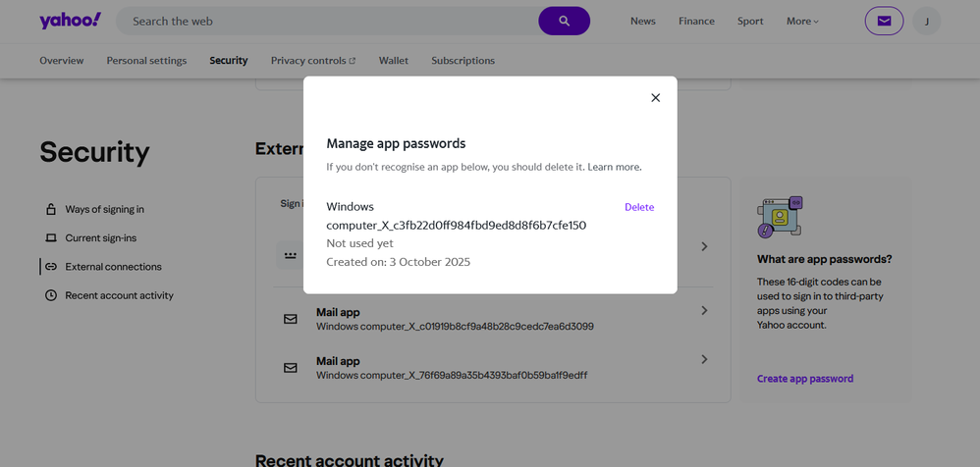
Task: Click the envelope icon beside second Mail app
Action: (x=291, y=368)
